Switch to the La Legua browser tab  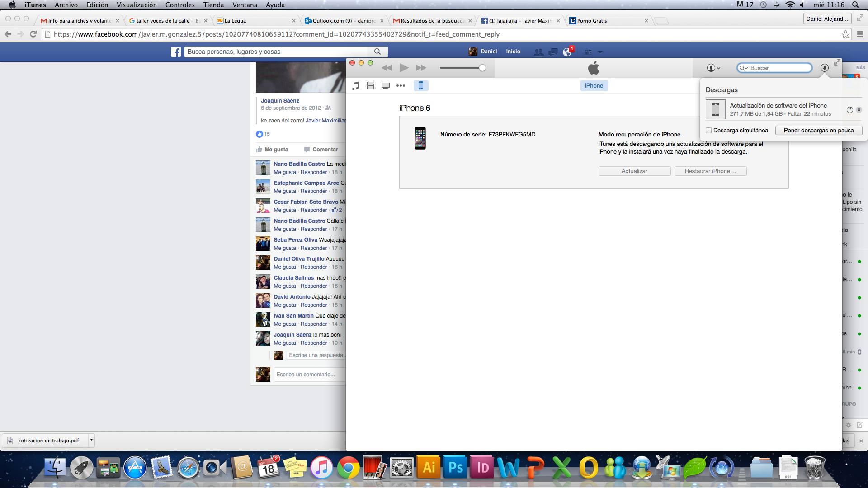(x=256, y=21)
